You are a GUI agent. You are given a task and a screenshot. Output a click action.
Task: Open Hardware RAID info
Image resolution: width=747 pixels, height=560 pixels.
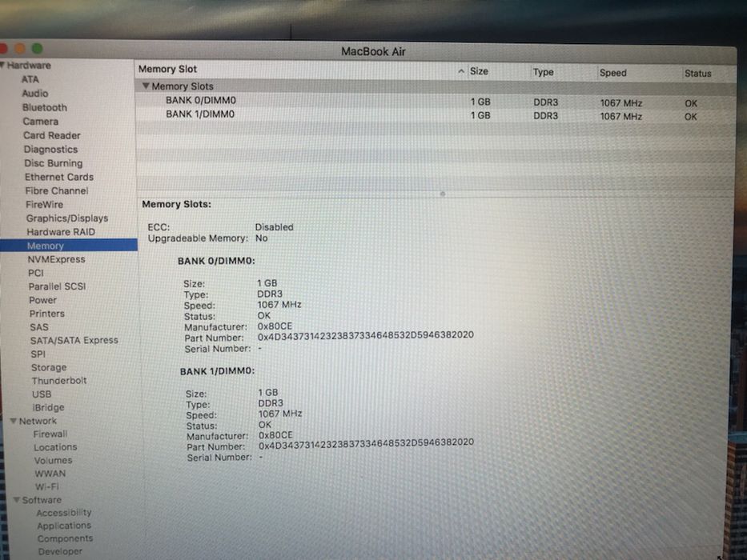point(61,232)
